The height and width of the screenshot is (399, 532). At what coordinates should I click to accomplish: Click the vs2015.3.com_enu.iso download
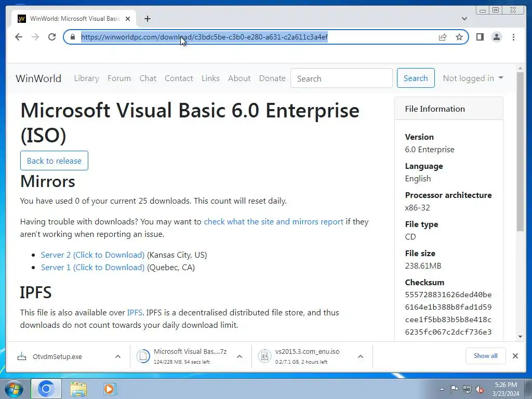(307, 356)
